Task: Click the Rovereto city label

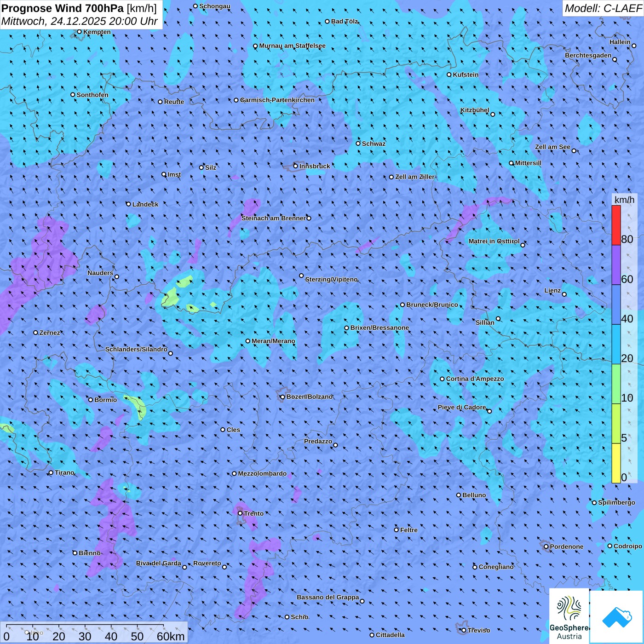Action: tap(207, 563)
